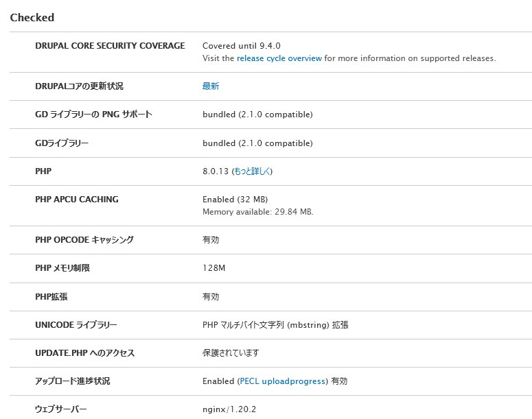Click the アップロード進捗状況 row label
The height and width of the screenshot is (419, 532).
coord(72,381)
